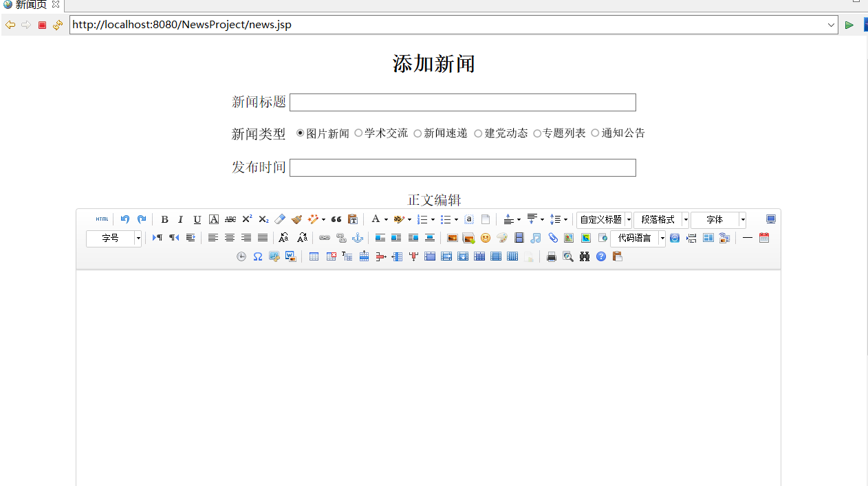Image resolution: width=868 pixels, height=486 pixels.
Task: Insert emoticon smiley icon
Action: (x=486, y=238)
